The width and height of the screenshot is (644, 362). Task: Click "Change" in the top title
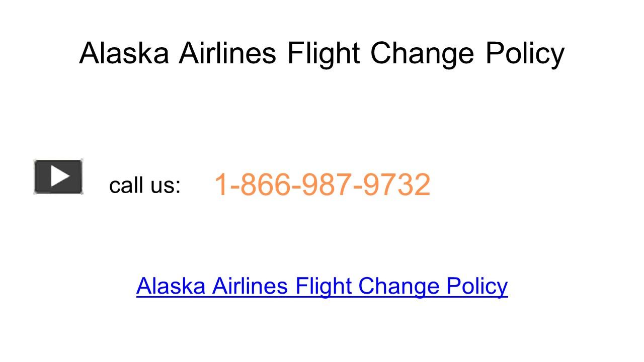423,53
